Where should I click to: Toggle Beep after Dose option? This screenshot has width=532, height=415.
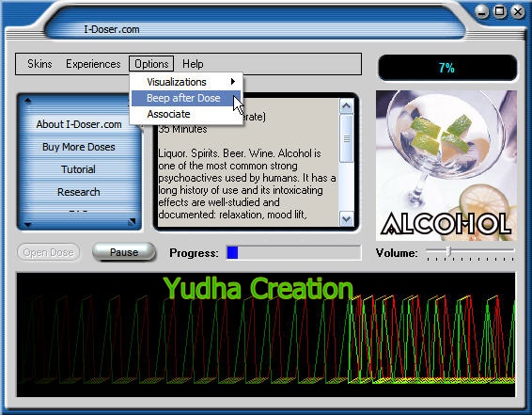(186, 98)
